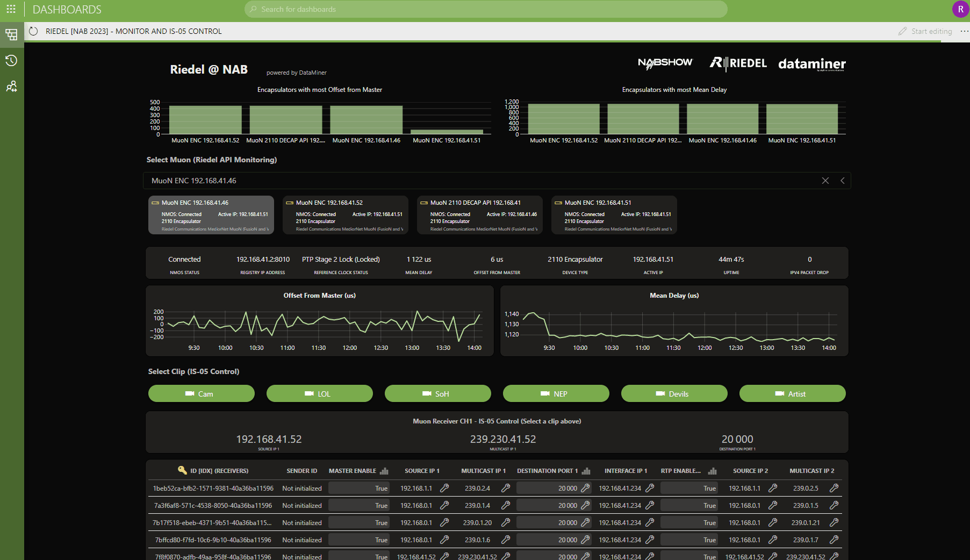Edit Multicast IP 1 wrench for 7b17f518 row

506,522
